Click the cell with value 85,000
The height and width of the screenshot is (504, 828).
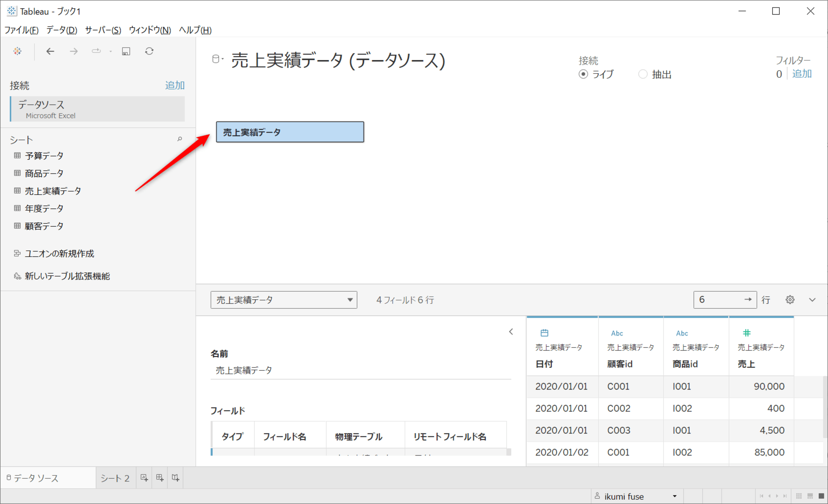pos(761,452)
